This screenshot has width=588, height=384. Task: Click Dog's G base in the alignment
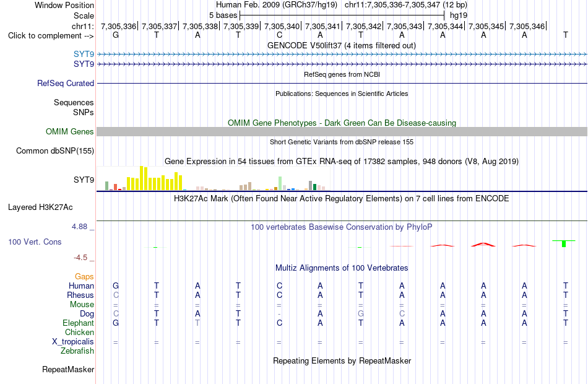(x=361, y=314)
